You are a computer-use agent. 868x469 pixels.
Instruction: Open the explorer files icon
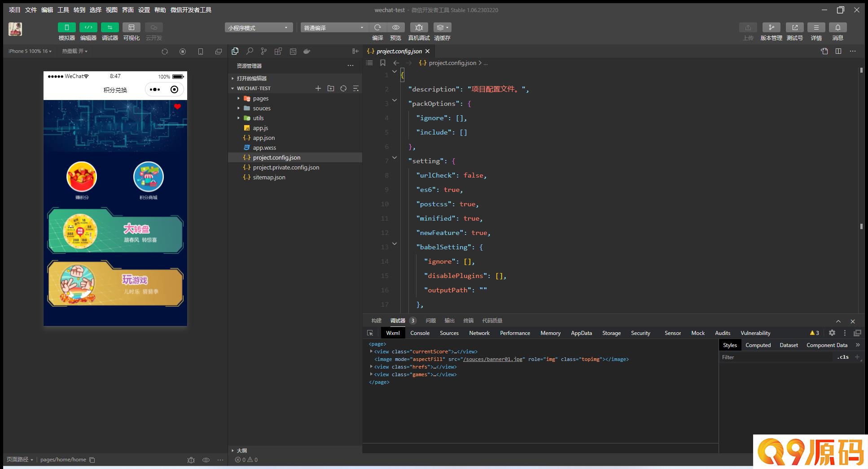click(235, 51)
